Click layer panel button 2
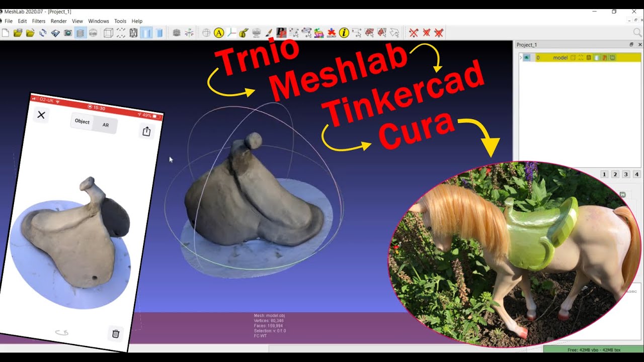644x362 pixels. point(615,174)
